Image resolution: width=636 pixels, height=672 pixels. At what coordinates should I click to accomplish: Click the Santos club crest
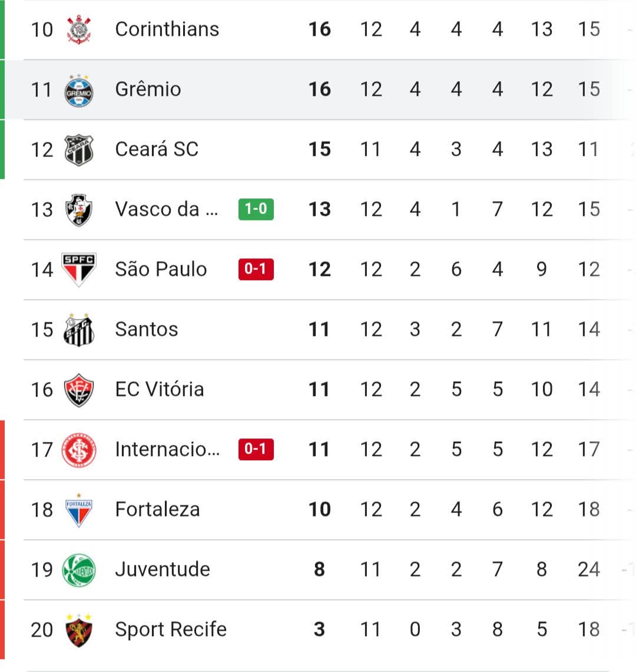click(x=79, y=330)
